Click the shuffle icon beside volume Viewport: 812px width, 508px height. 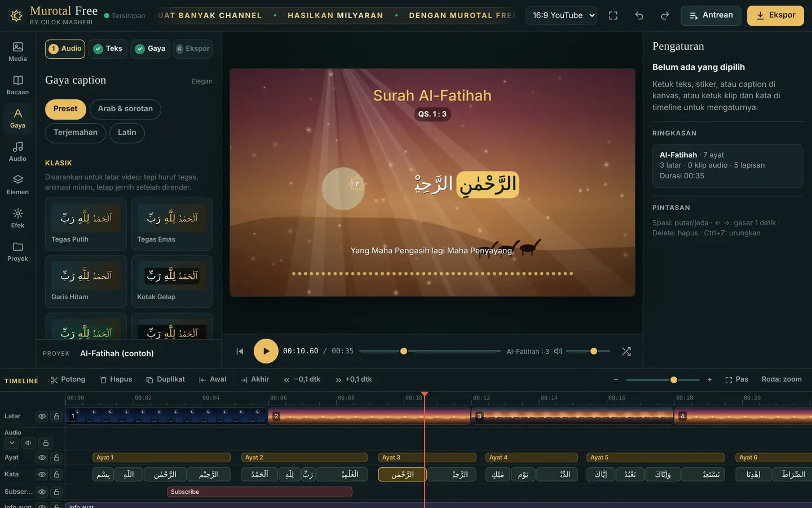[x=626, y=351]
